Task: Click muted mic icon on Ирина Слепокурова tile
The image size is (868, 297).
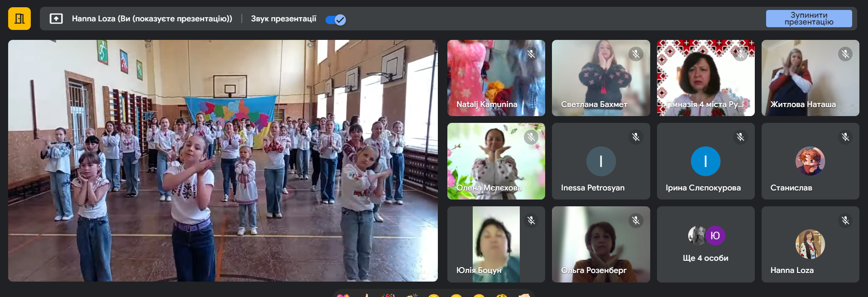Action: coord(740,137)
